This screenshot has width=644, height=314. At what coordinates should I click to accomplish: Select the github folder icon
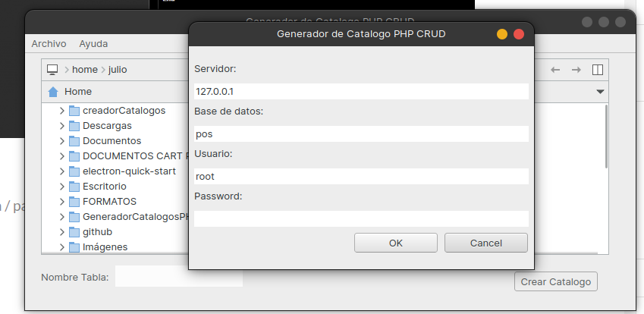(74, 232)
